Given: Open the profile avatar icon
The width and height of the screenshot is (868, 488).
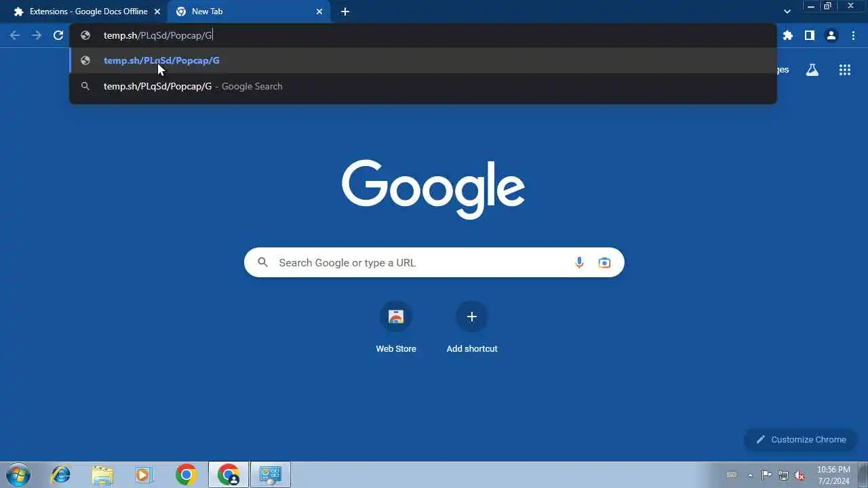Looking at the screenshot, I should tap(831, 35).
